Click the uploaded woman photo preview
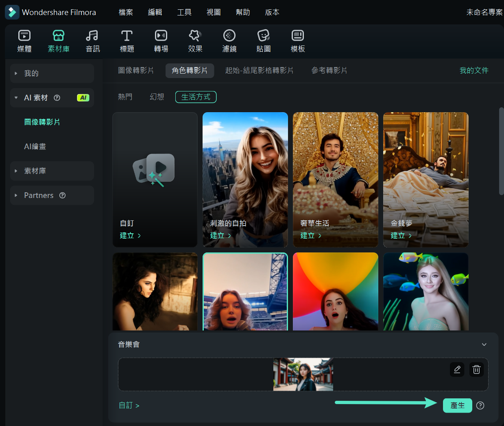The height and width of the screenshot is (426, 504). (x=303, y=374)
